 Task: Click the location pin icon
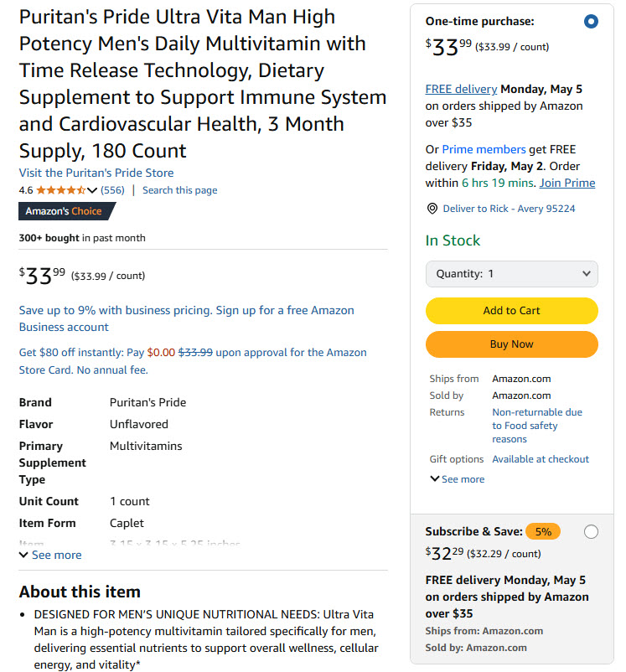click(x=432, y=209)
